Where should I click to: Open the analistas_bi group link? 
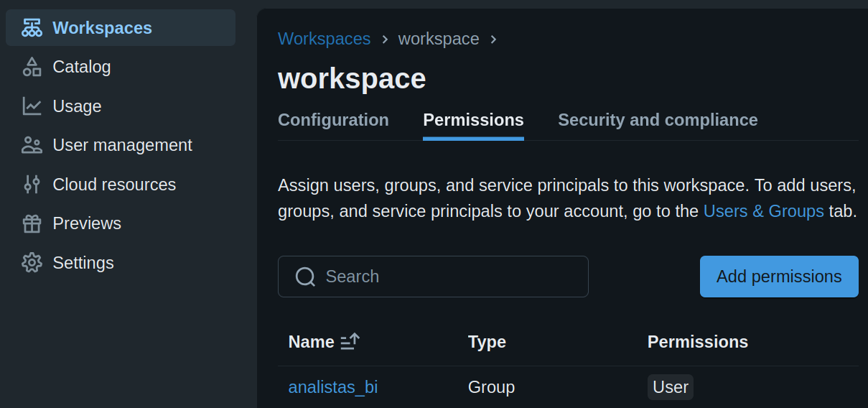pos(333,387)
